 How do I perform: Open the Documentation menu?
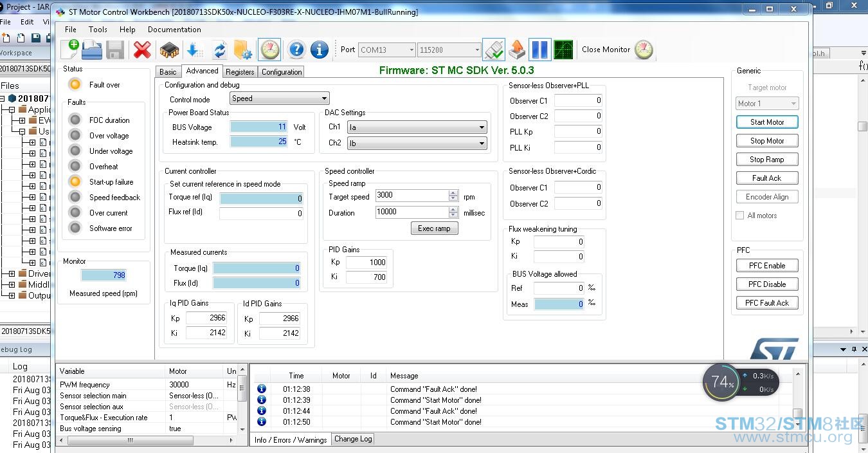point(174,30)
